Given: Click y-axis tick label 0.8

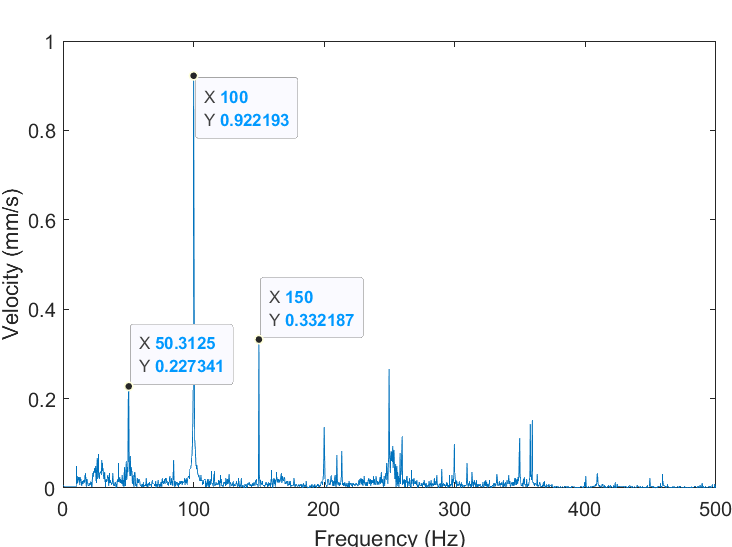Looking at the screenshot, I should click(x=42, y=131).
